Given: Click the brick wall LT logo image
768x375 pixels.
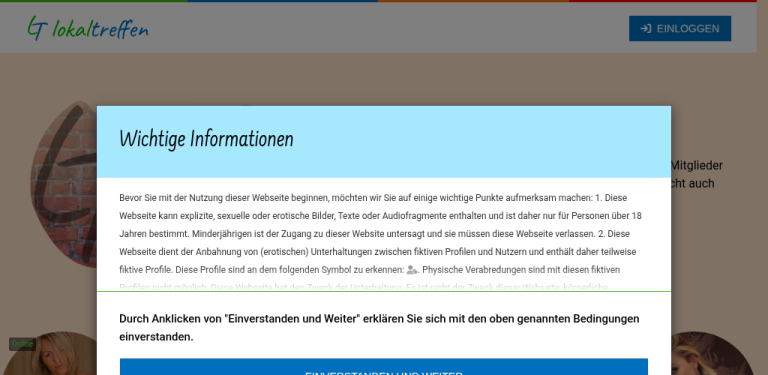Looking at the screenshot, I should [x=64, y=184].
